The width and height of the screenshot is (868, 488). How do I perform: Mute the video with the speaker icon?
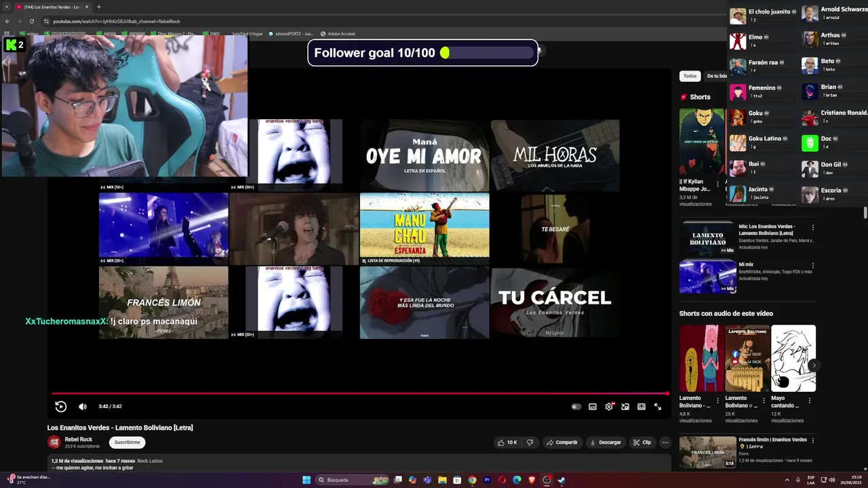click(x=83, y=407)
